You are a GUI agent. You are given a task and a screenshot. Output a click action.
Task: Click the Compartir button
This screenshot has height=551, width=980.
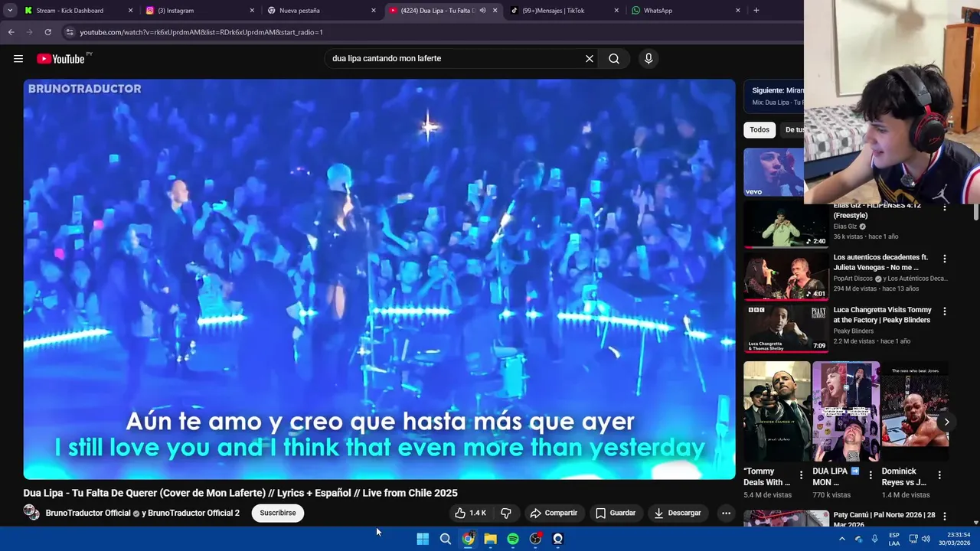(554, 513)
